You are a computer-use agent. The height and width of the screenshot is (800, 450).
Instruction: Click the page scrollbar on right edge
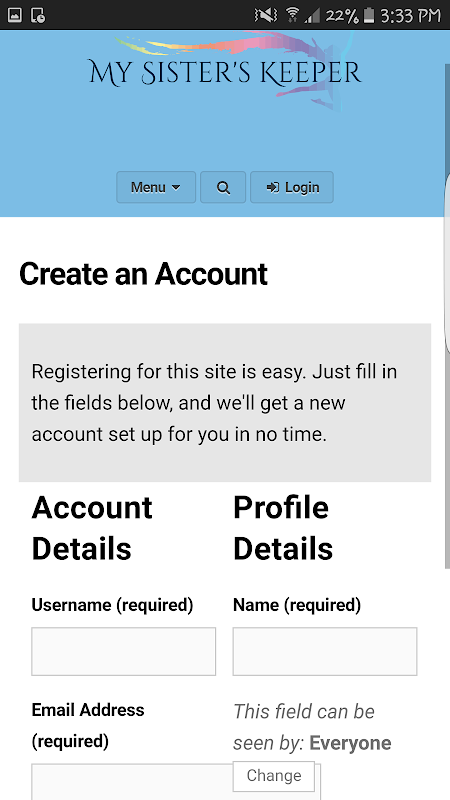point(447,316)
